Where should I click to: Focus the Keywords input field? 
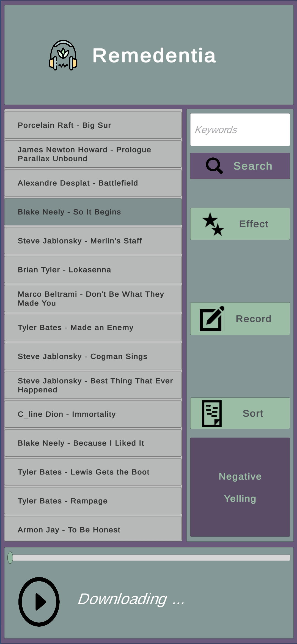pos(240,130)
